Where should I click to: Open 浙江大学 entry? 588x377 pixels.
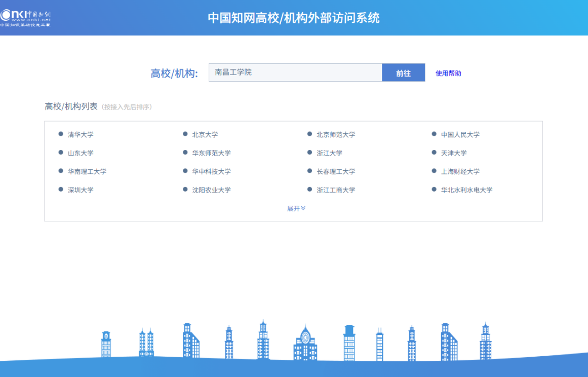[329, 153]
